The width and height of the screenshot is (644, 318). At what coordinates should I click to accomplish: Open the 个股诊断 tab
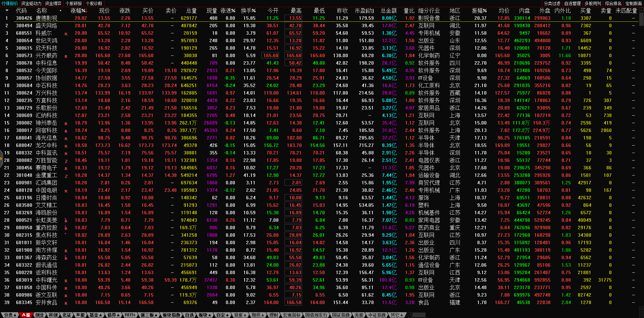[x=94, y=3]
